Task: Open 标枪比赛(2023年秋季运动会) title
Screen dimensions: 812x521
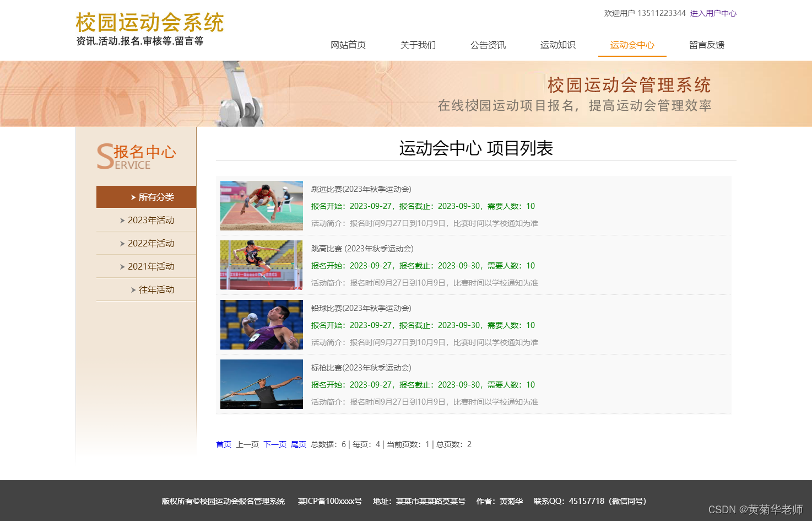Action: 361,368
